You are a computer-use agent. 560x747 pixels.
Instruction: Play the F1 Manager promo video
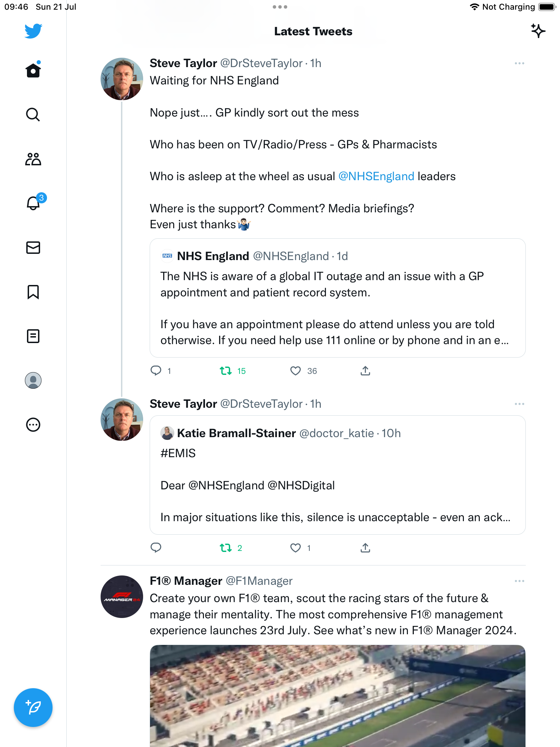click(337, 695)
